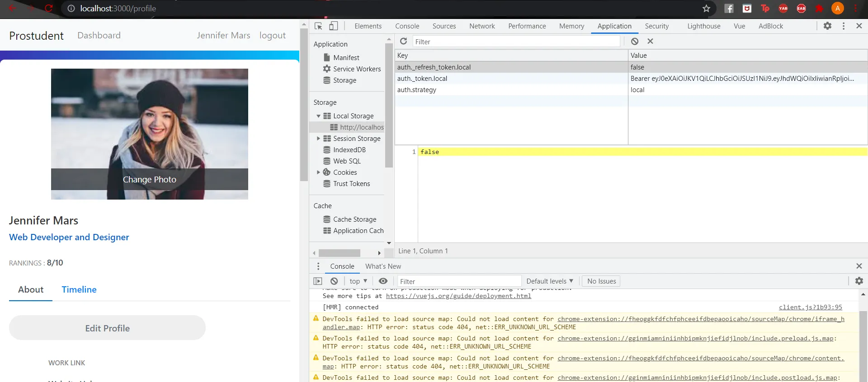Screen dimensions: 868x382
Task: Reload the page with the refresh icon
Action: point(49,8)
